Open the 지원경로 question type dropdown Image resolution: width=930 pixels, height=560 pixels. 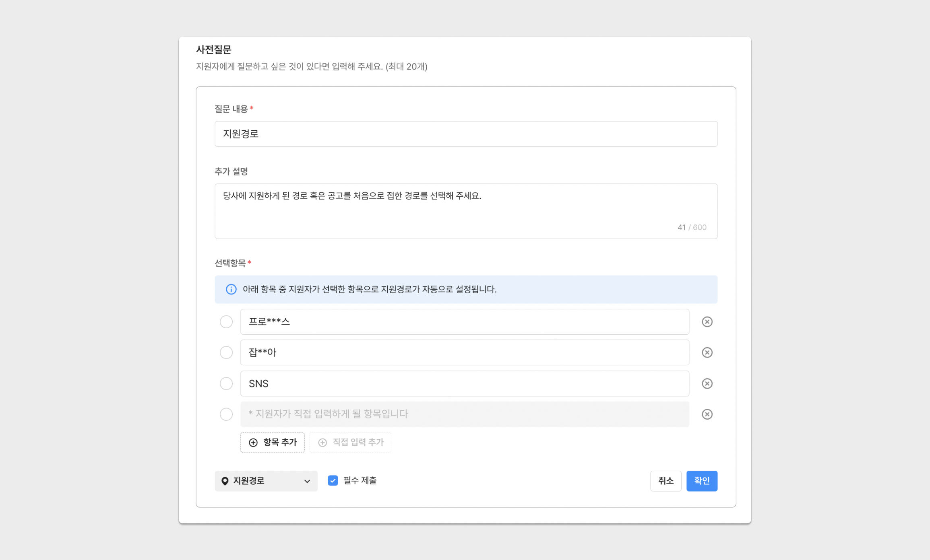point(266,481)
